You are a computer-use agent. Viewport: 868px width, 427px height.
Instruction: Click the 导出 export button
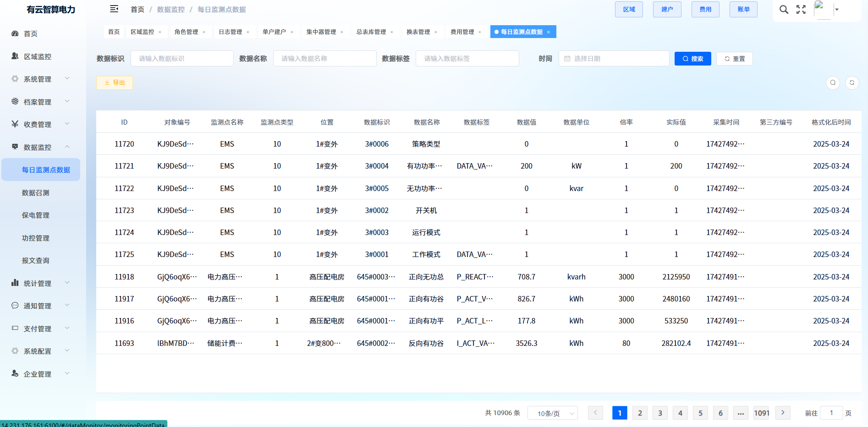115,83
